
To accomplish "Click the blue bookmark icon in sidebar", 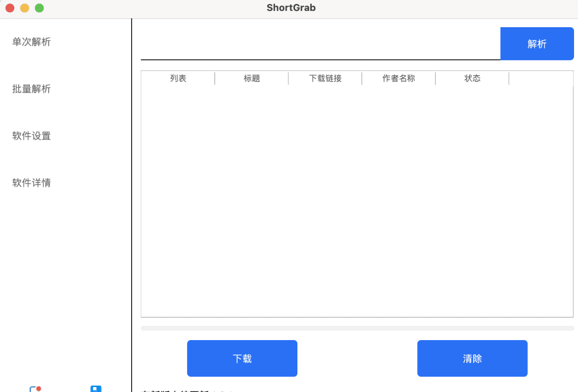I will click(96, 389).
